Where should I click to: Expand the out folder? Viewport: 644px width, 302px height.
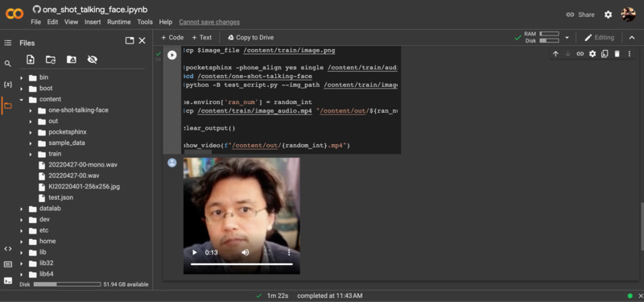point(31,122)
